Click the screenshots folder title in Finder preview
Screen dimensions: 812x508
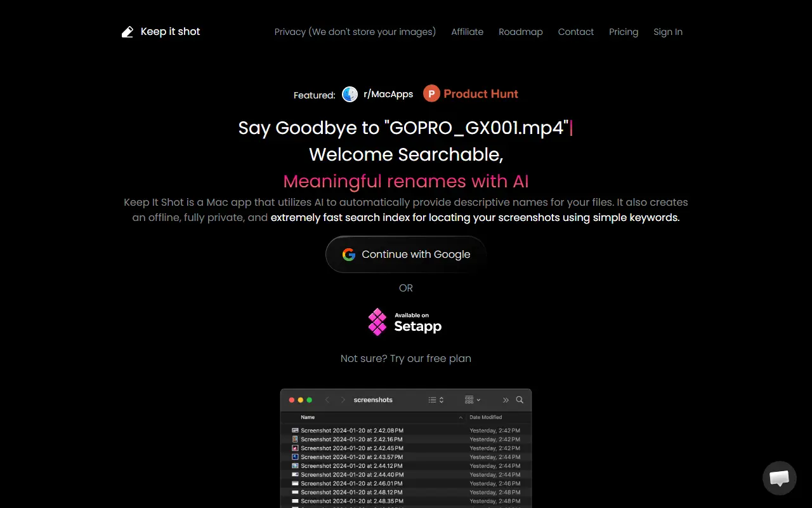tap(373, 400)
